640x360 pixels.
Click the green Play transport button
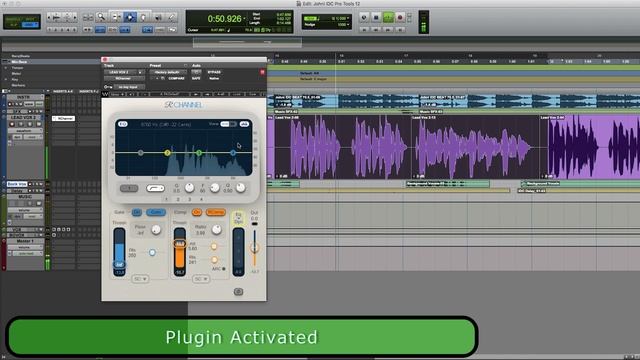pos(388,17)
